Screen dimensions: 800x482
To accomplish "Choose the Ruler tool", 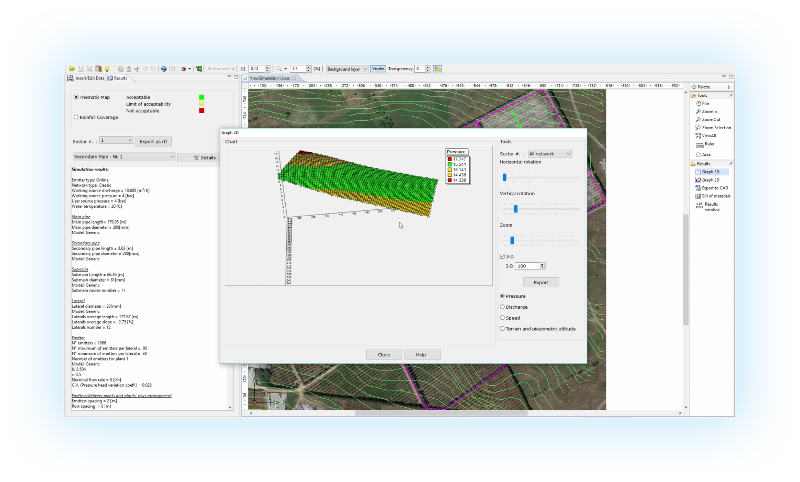I will click(708, 145).
